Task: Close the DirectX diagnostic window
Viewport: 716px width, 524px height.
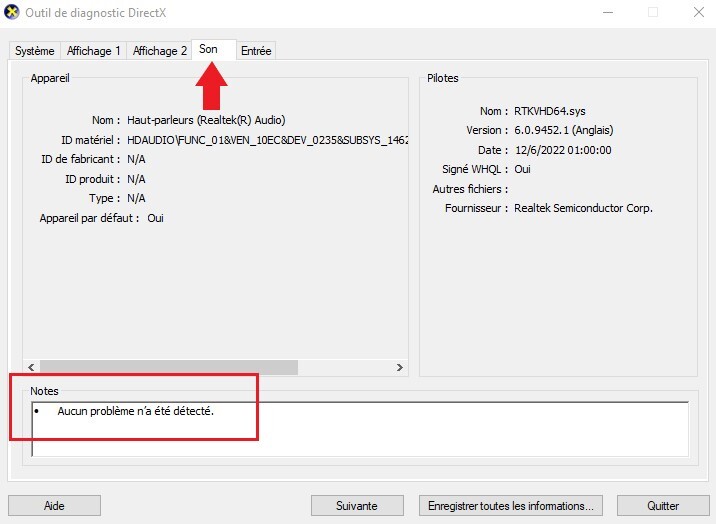Action: 699,12
